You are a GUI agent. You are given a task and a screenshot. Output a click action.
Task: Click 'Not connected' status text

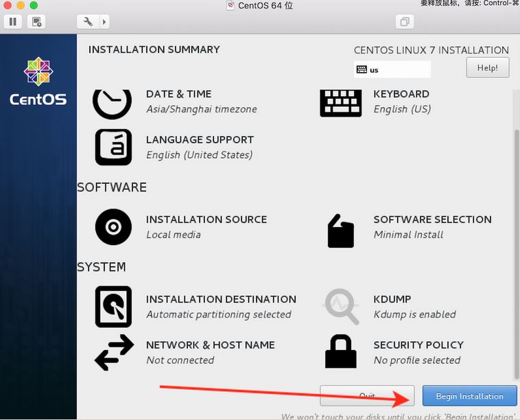pos(180,360)
